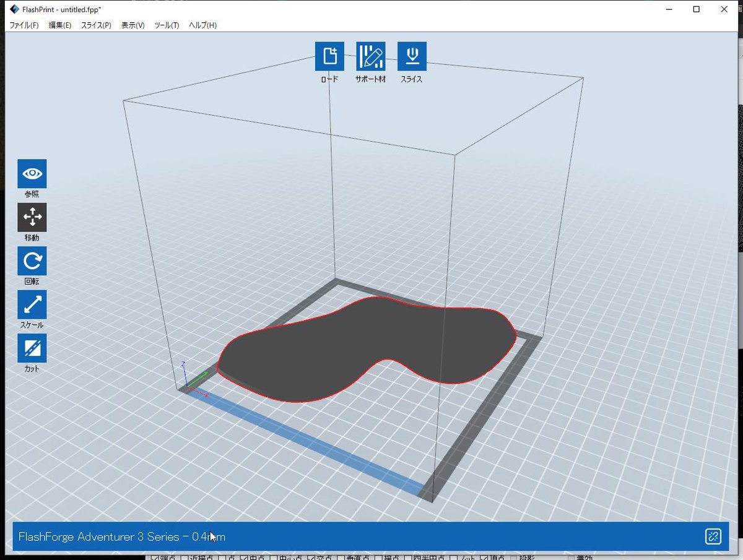Open the ヘルプ(H) menu
Screen dimensions: 743x560
(x=203, y=25)
